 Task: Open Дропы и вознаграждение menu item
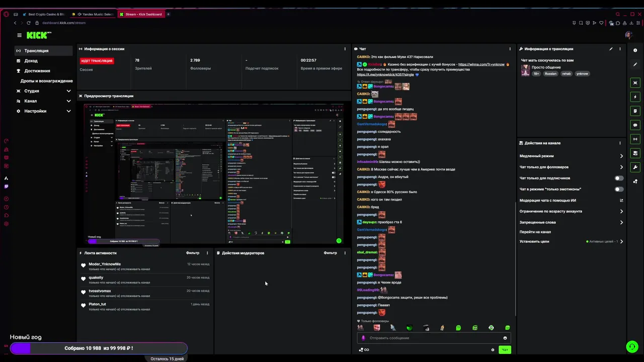pos(46,81)
